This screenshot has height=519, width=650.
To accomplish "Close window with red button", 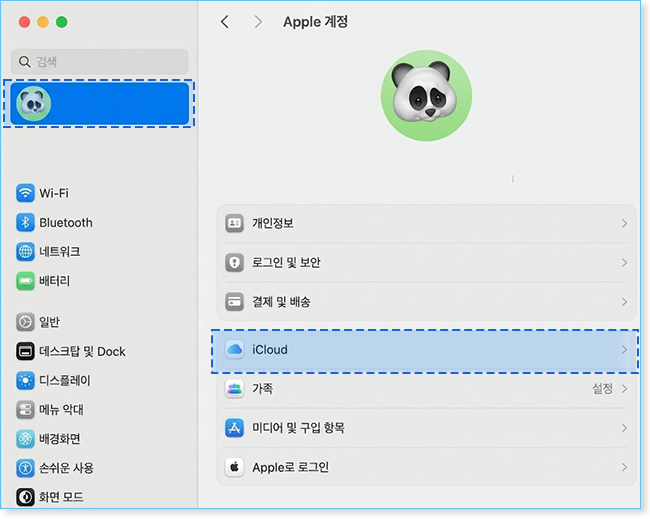I will 24,22.
